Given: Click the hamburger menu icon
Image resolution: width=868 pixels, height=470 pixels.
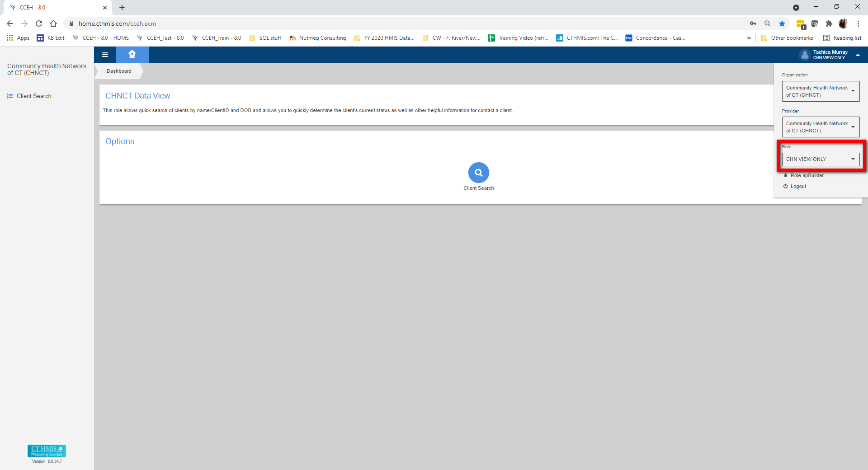Looking at the screenshot, I should (105, 55).
